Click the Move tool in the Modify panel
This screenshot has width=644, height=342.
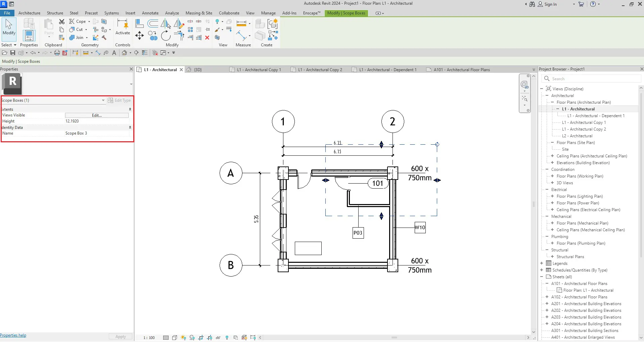click(x=139, y=36)
